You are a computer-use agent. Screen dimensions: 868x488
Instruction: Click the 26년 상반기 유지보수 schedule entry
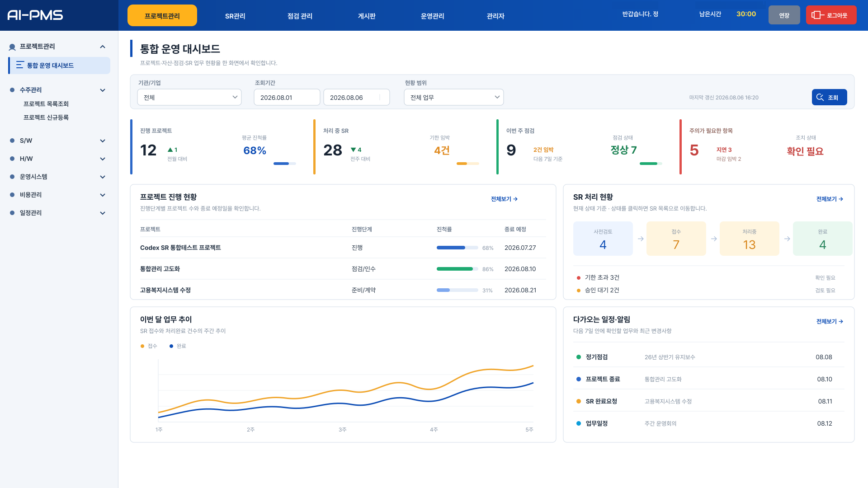(670, 357)
